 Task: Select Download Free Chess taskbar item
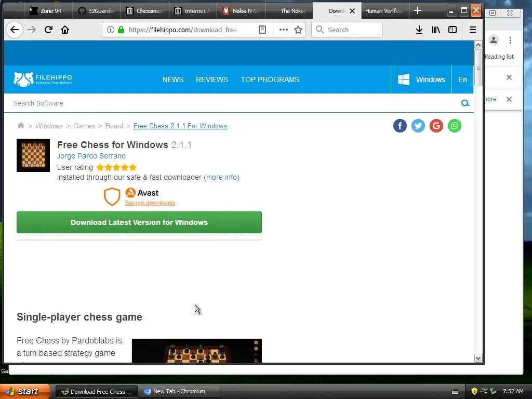[x=96, y=392]
